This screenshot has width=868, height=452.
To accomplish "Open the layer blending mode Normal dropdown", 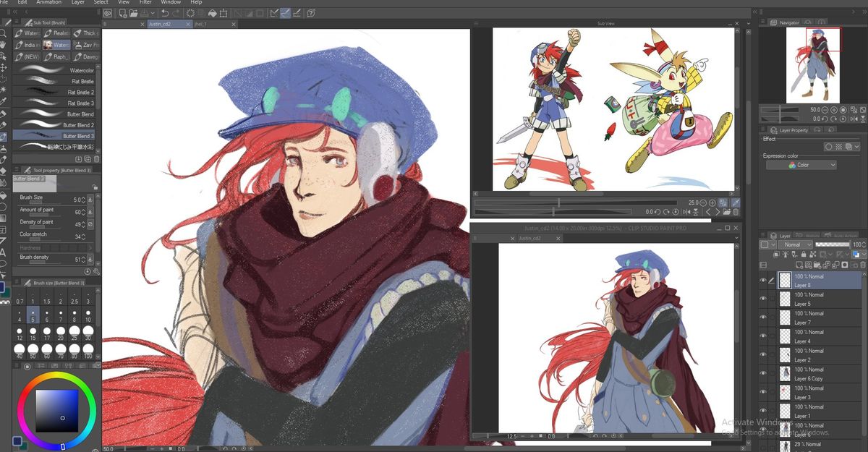I will [796, 244].
